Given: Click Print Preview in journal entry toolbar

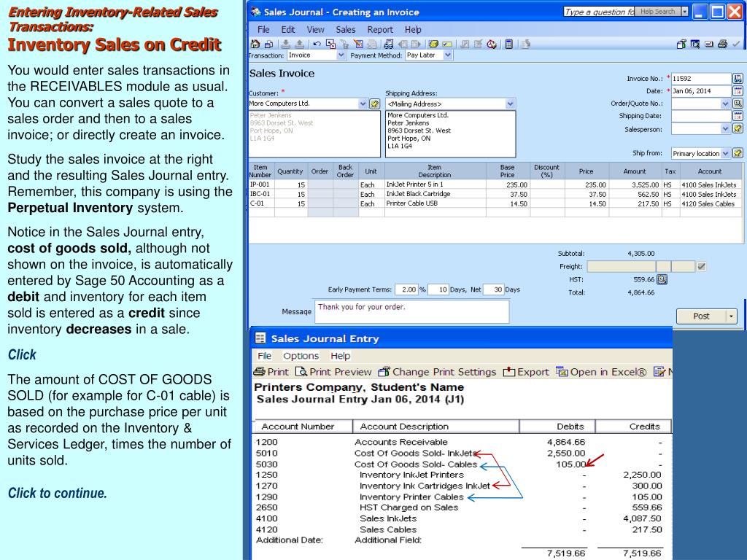Looking at the screenshot, I should coord(333,372).
